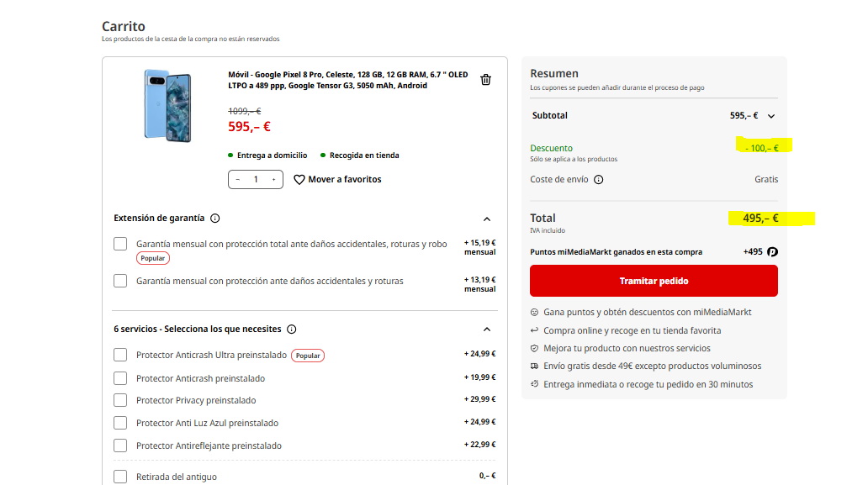Open info icon beside Coste de envío
This screenshot has width=868, height=485.
tap(598, 180)
